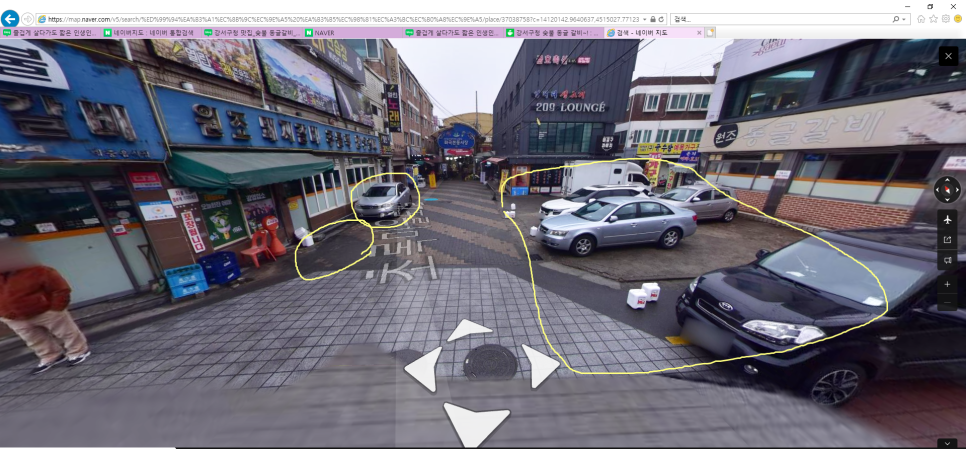
Task: Switch to 네이버지도 : 네이버 통합검색 tab
Action: click(x=151, y=33)
